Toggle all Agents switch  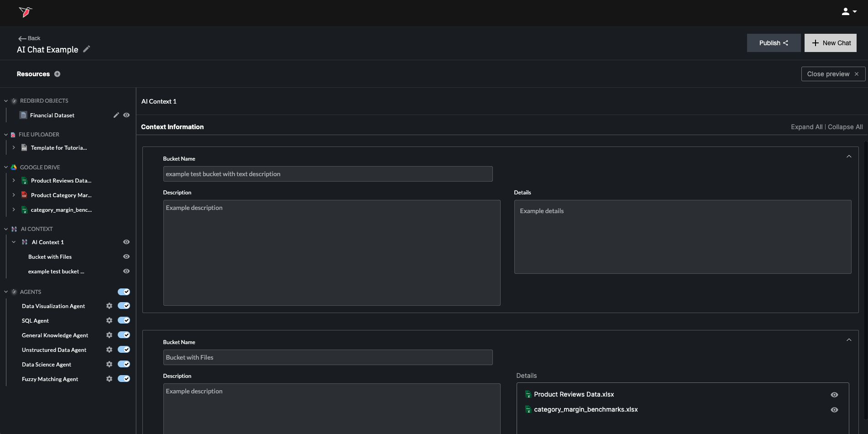124,292
